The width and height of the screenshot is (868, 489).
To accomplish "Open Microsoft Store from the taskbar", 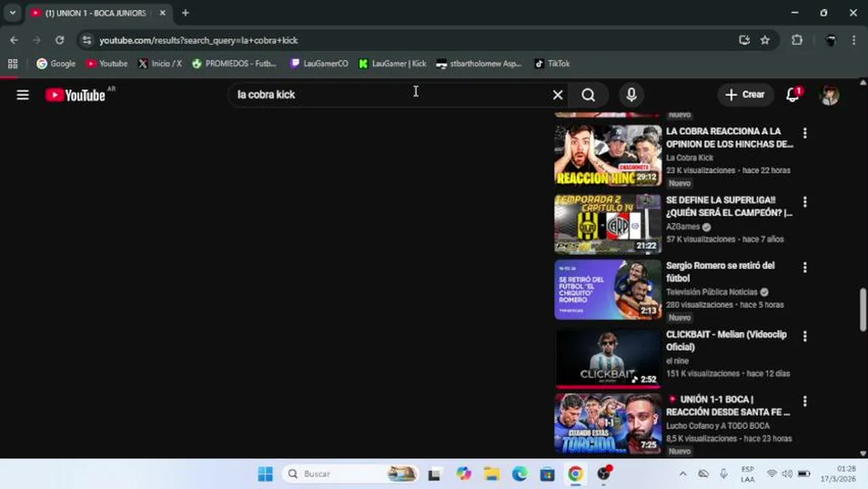I will click(x=547, y=474).
